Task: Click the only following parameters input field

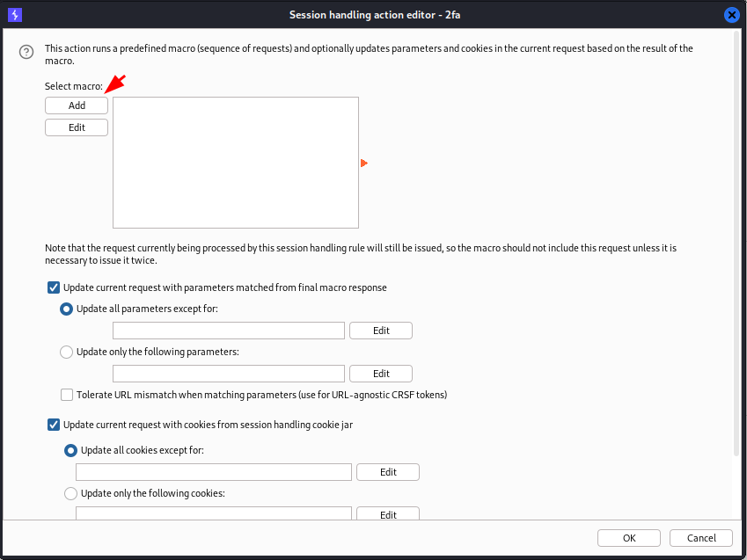Action: pyautogui.click(x=229, y=374)
